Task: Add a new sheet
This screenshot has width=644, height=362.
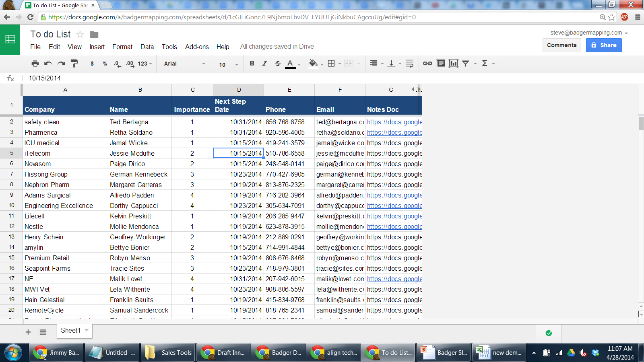Action: pos(28,332)
